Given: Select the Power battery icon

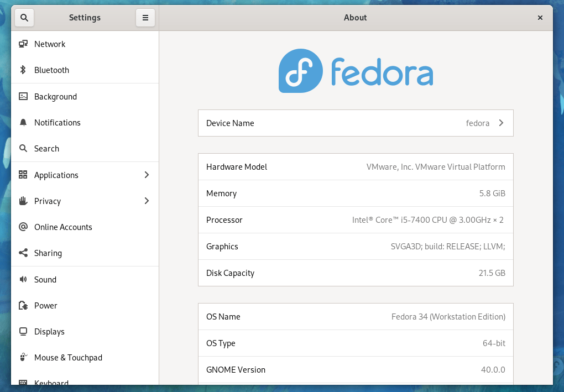Looking at the screenshot, I should tap(23, 305).
